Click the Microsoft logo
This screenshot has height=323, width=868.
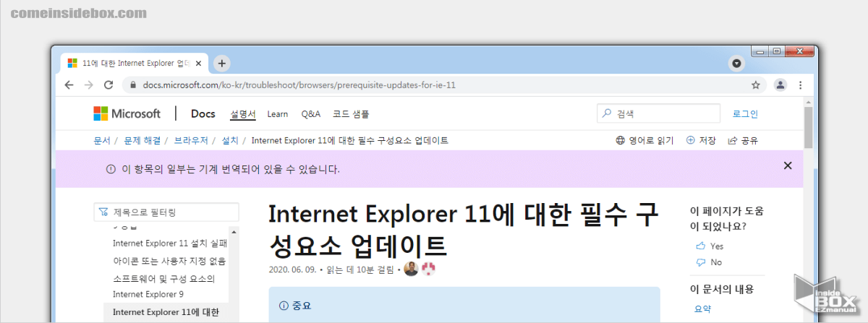(127, 113)
